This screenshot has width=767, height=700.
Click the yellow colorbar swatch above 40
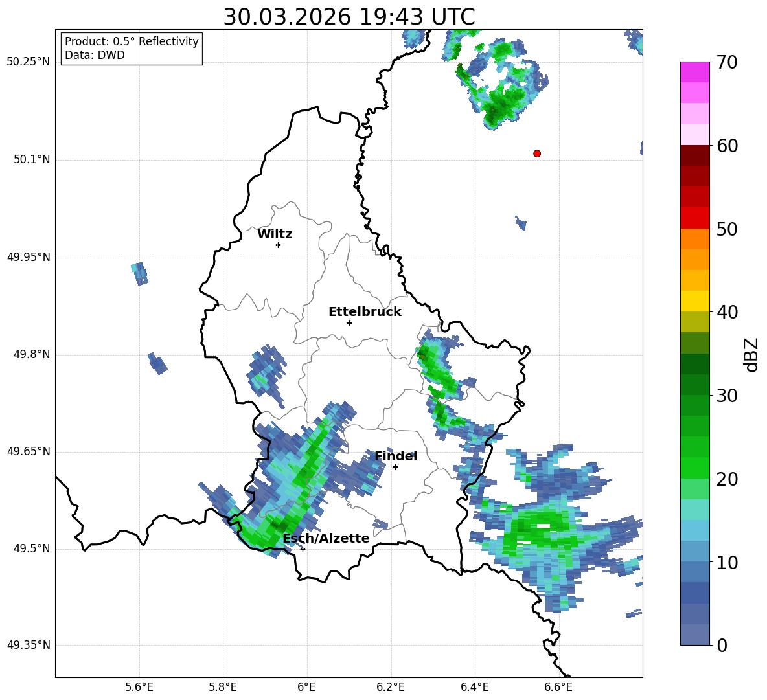pyautogui.click(x=694, y=301)
